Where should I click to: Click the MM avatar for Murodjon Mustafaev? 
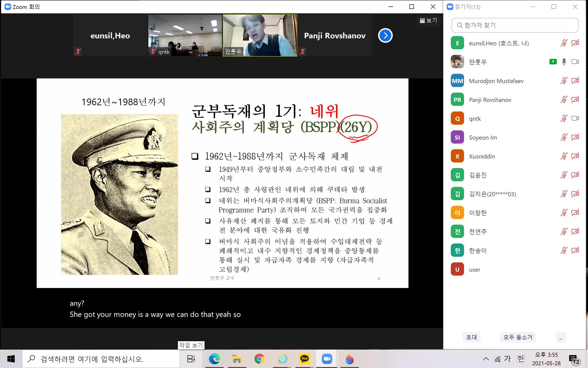click(457, 81)
